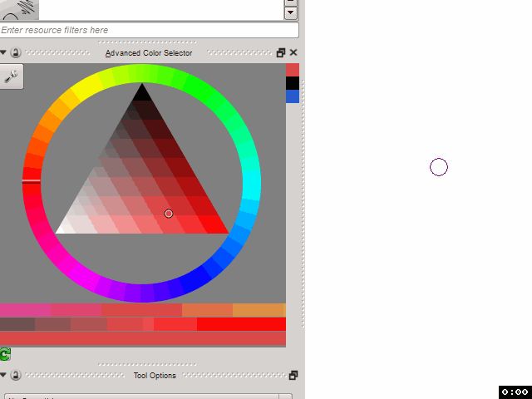Pick the black swatch in color history

(x=293, y=83)
